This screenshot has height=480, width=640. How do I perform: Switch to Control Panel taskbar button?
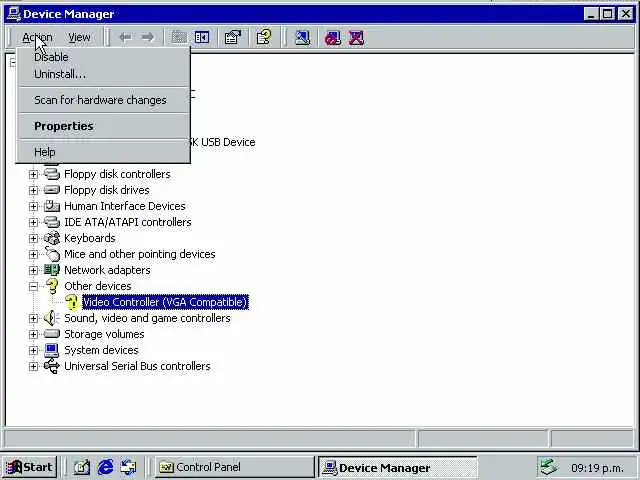click(x=235, y=467)
